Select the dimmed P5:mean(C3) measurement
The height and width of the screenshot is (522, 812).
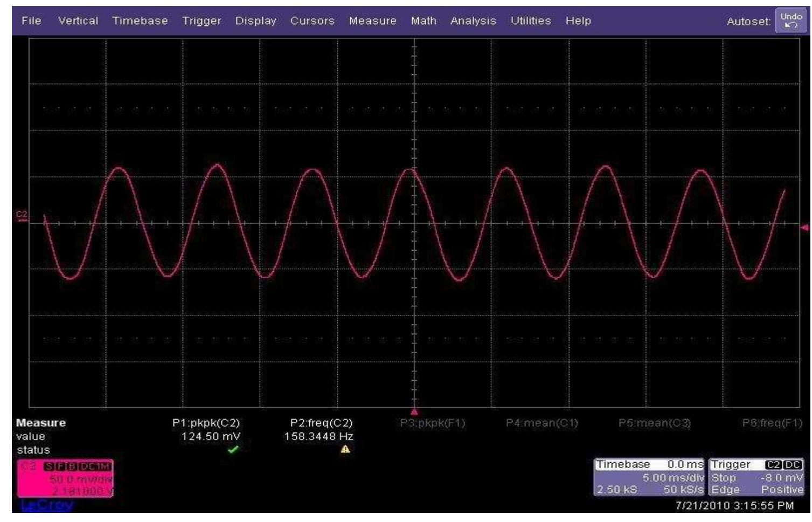click(655, 423)
